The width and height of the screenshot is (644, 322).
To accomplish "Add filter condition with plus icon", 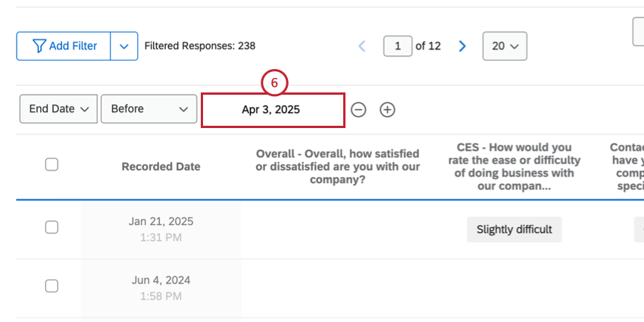I will point(387,110).
